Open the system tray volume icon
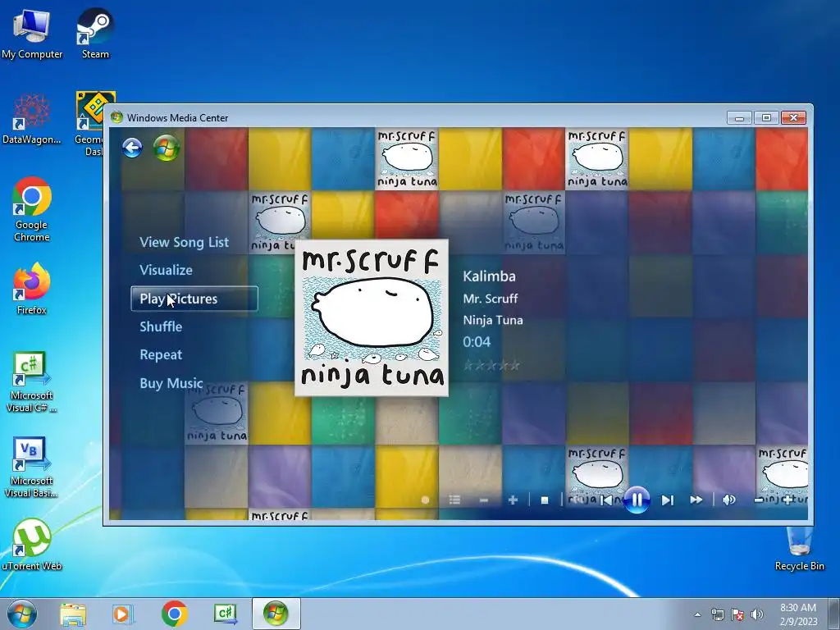Image resolution: width=840 pixels, height=630 pixels. point(757,614)
